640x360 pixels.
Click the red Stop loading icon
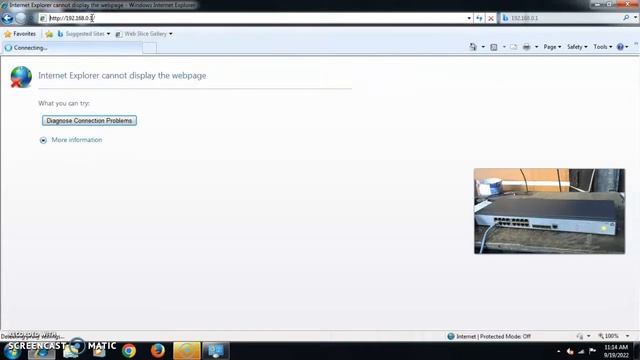pos(491,18)
